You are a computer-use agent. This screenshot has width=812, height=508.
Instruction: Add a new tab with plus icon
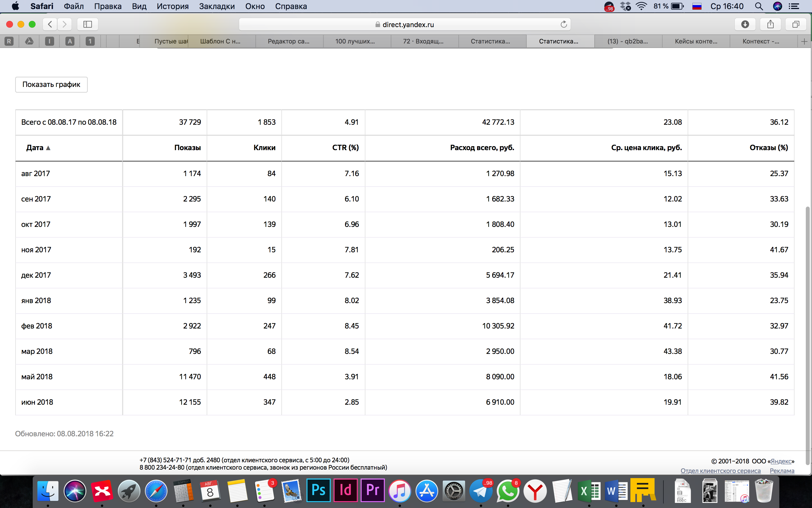tap(804, 41)
